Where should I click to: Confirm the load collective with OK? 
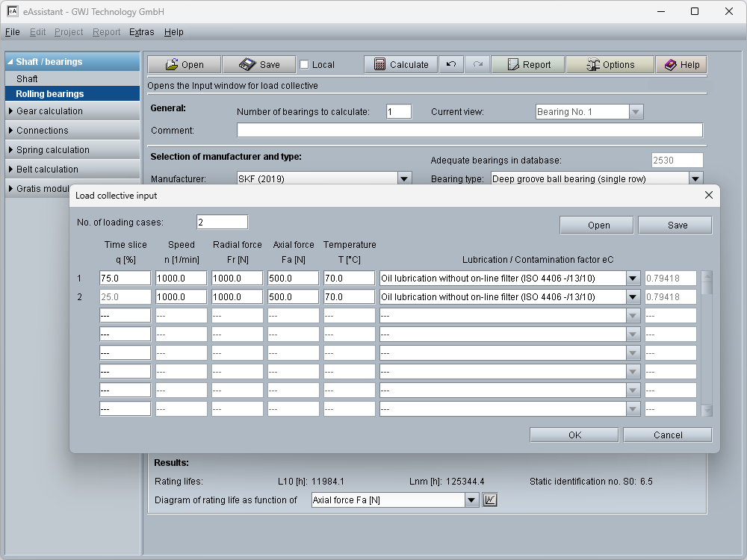574,435
